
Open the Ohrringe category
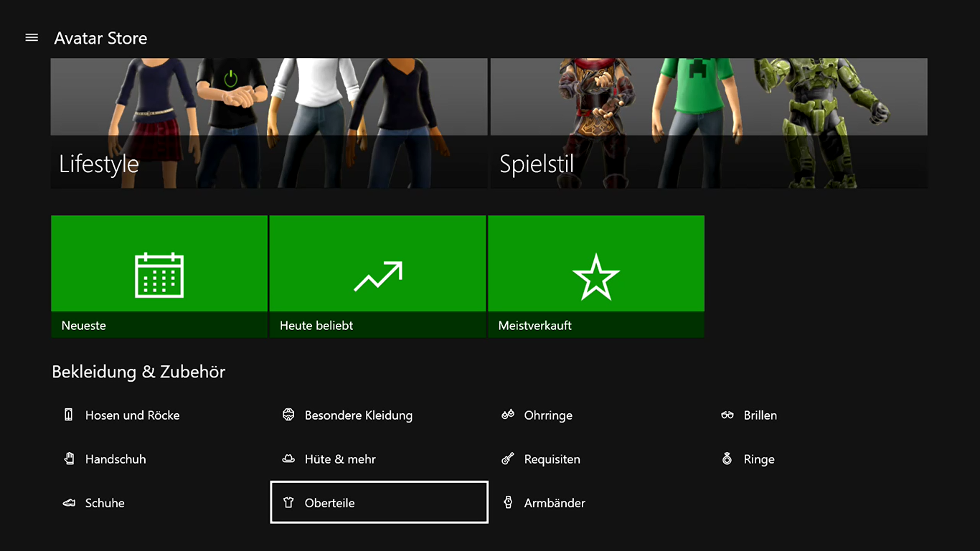[x=547, y=415]
